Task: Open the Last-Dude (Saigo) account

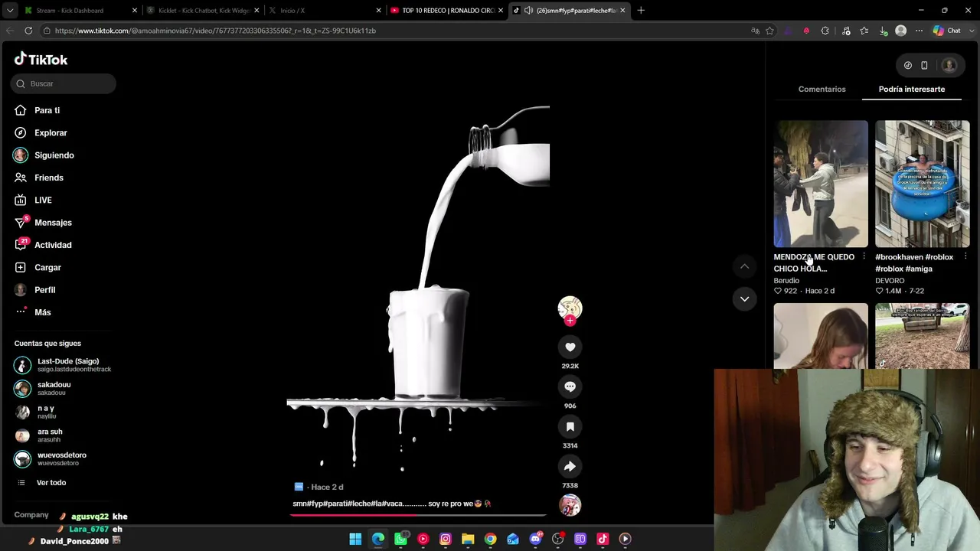Action: click(x=63, y=365)
